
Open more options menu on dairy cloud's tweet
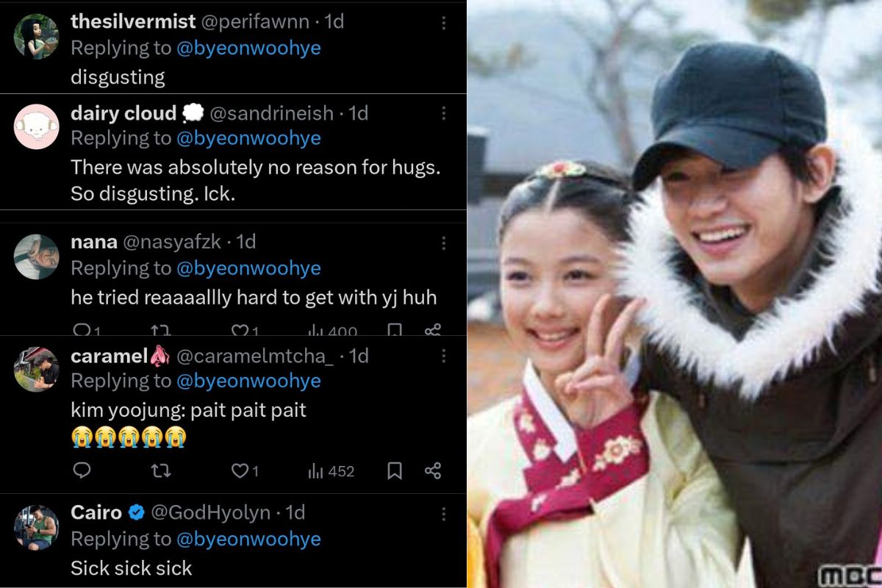tap(443, 113)
